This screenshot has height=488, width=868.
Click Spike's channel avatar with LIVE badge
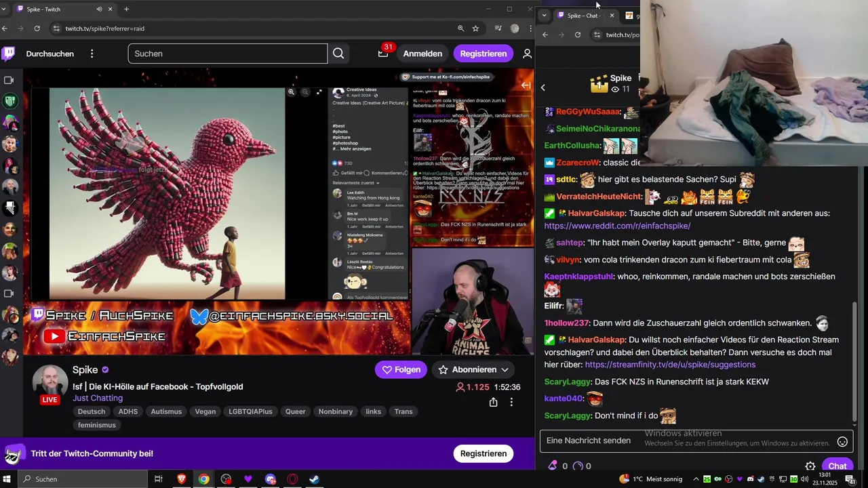click(x=50, y=384)
